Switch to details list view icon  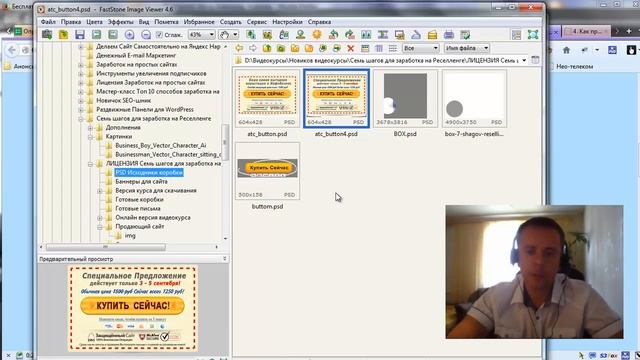point(393,48)
